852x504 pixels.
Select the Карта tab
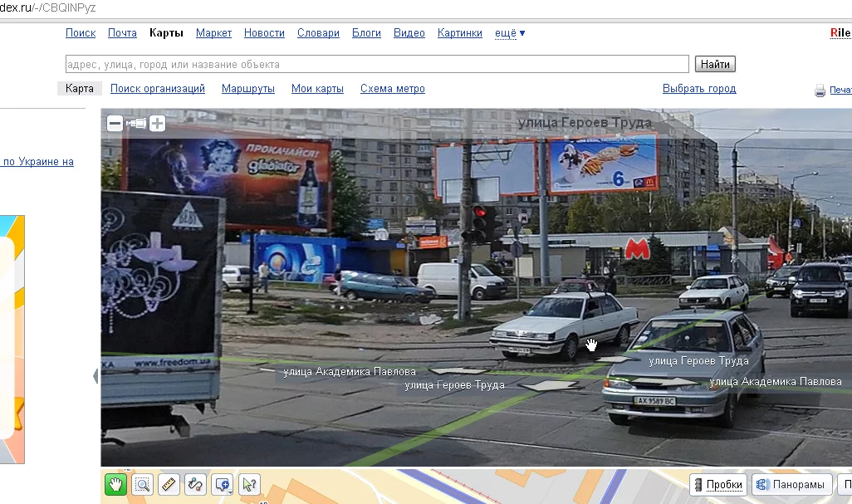tap(80, 89)
